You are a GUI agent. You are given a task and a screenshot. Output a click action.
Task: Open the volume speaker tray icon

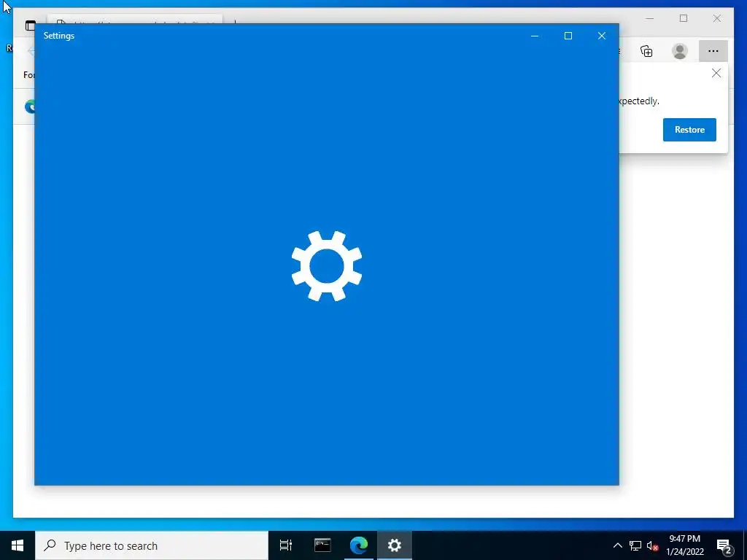(652, 545)
